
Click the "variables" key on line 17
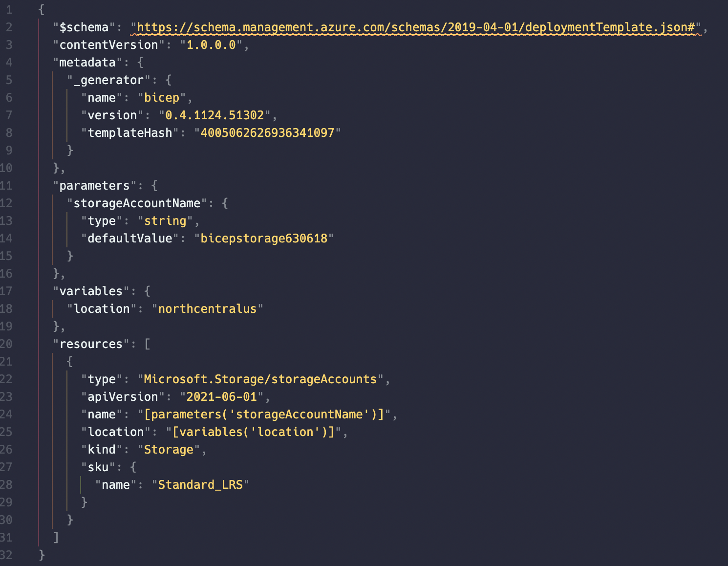coord(91,291)
